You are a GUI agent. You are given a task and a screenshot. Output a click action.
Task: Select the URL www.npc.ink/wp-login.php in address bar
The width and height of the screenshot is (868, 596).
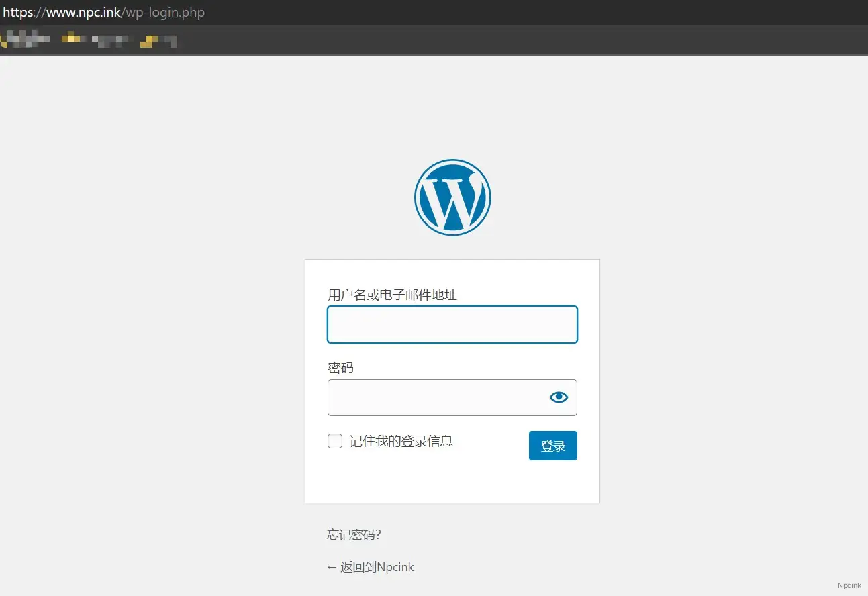click(104, 13)
